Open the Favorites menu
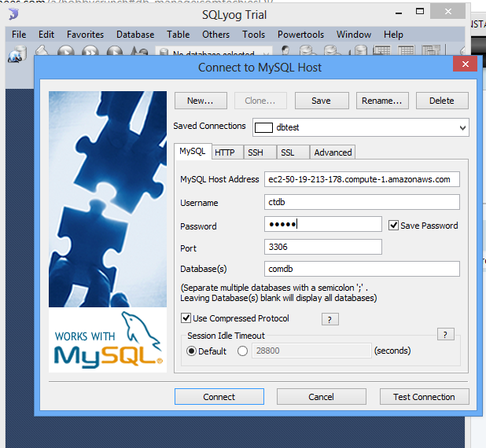 (x=85, y=35)
